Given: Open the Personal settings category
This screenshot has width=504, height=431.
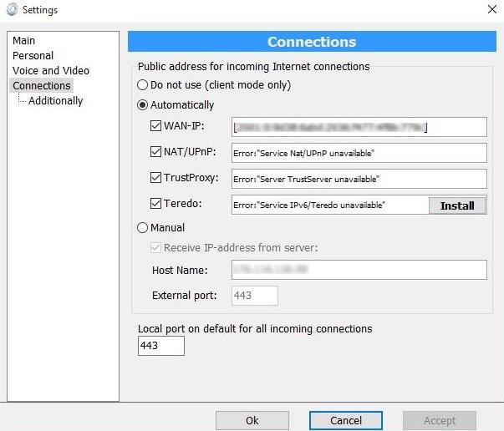Looking at the screenshot, I should (x=33, y=55).
